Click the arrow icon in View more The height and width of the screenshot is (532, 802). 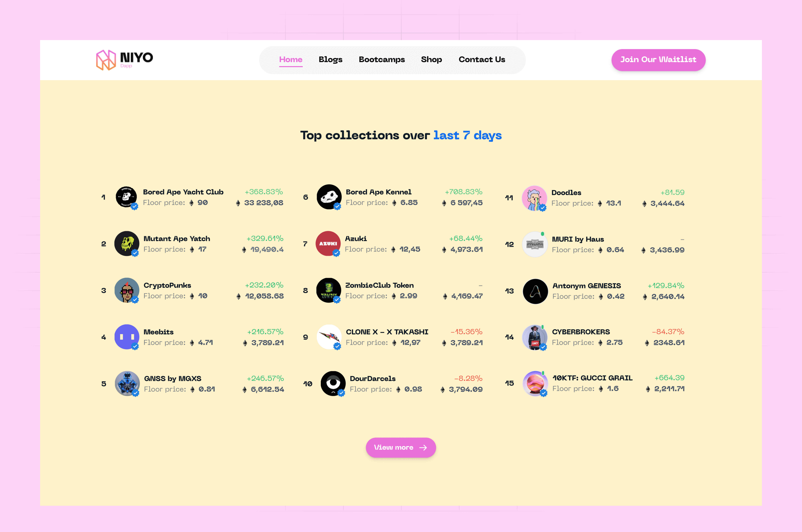click(423, 447)
